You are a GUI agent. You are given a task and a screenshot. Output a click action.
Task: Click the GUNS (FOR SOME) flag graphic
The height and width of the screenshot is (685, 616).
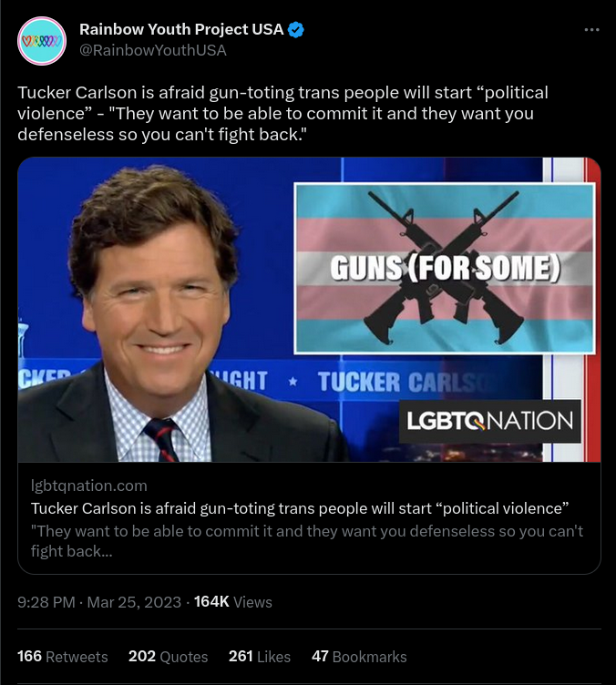[445, 268]
